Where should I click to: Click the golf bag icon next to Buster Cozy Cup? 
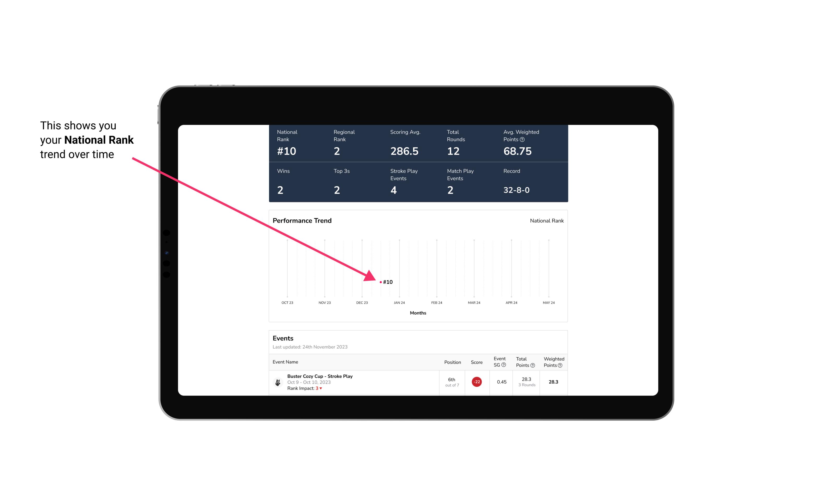pos(278,381)
